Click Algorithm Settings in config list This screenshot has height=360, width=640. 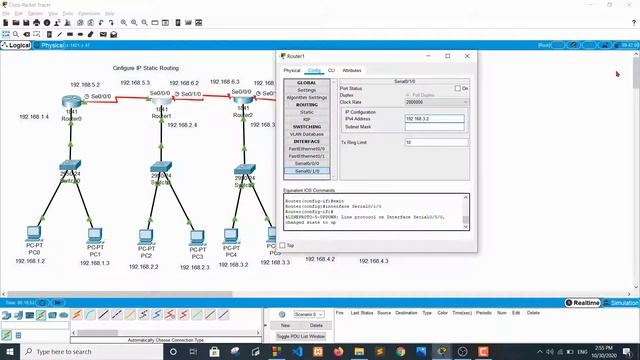point(307,98)
